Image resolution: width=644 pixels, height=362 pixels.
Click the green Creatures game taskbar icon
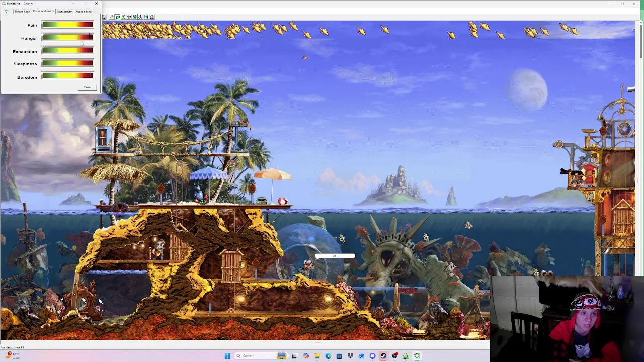417,356
